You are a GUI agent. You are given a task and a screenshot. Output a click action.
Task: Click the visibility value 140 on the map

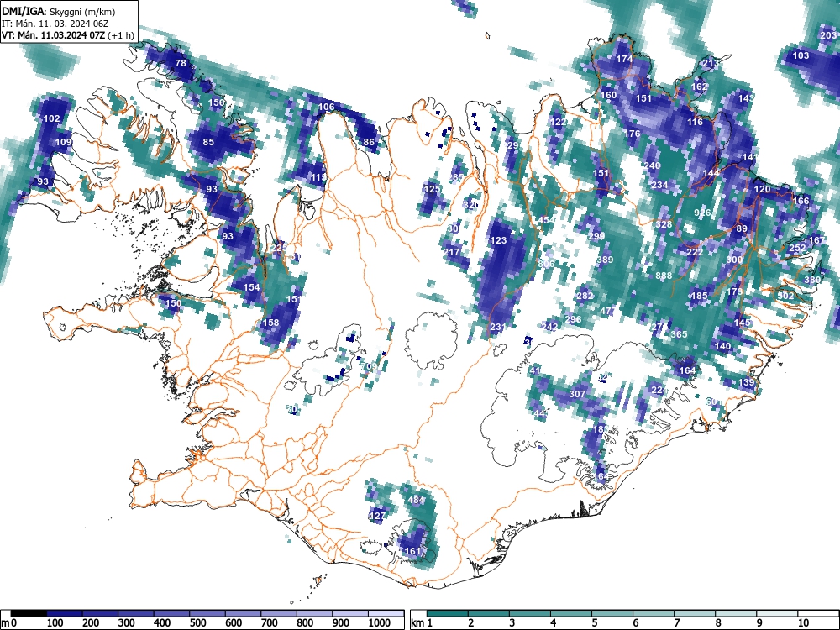point(722,347)
